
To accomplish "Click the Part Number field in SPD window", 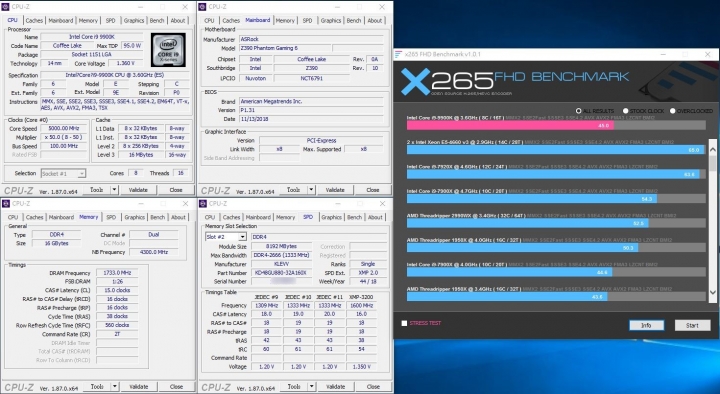I will click(x=281, y=273).
